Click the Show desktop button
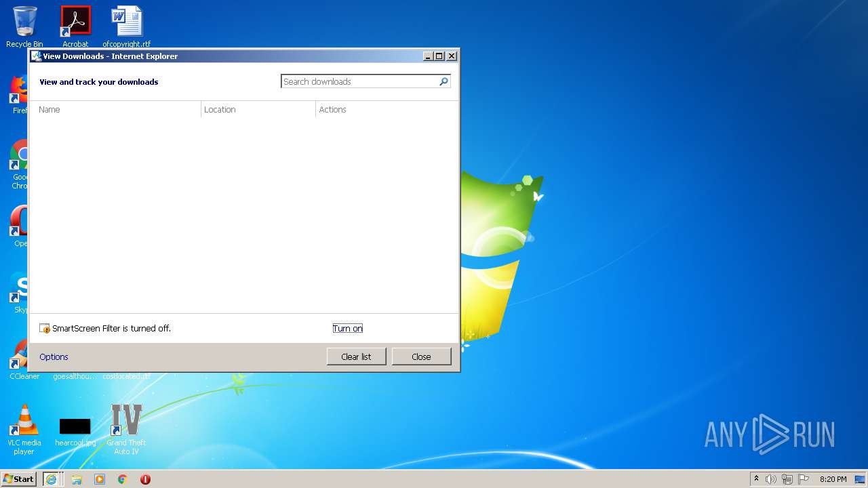Image resolution: width=868 pixels, height=488 pixels. click(860, 479)
